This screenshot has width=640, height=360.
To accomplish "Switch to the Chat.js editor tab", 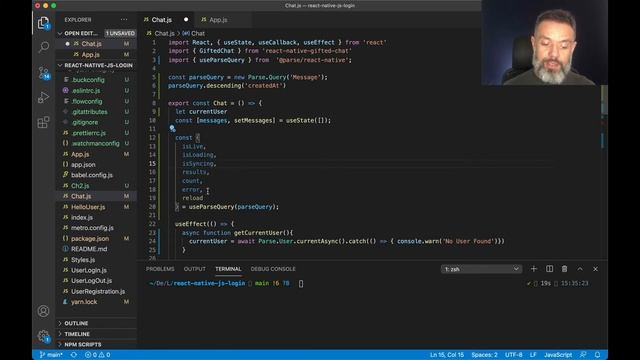I will pos(162,20).
